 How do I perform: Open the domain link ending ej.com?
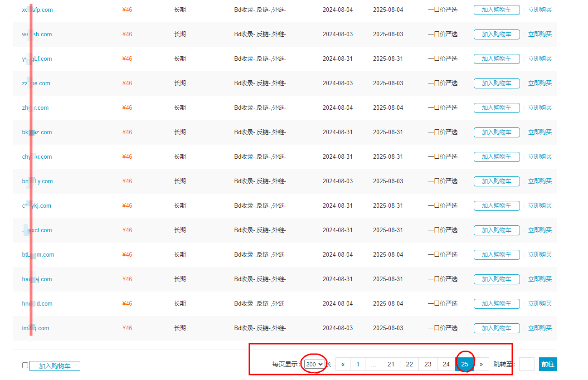point(37,279)
